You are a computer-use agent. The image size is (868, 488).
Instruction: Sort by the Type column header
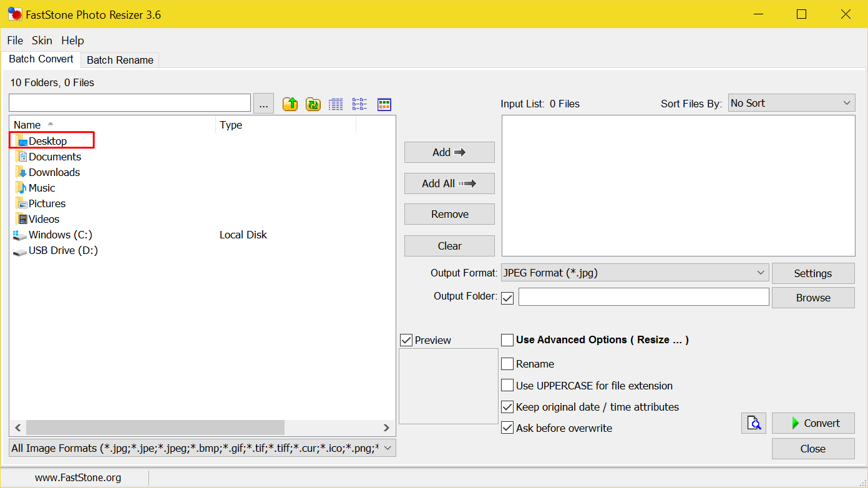point(286,125)
